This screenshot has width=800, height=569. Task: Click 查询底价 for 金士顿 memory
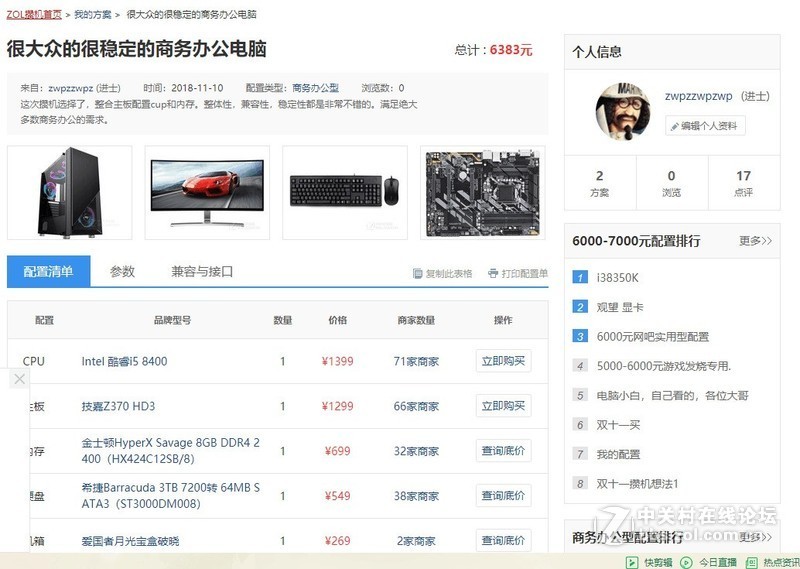[504, 451]
